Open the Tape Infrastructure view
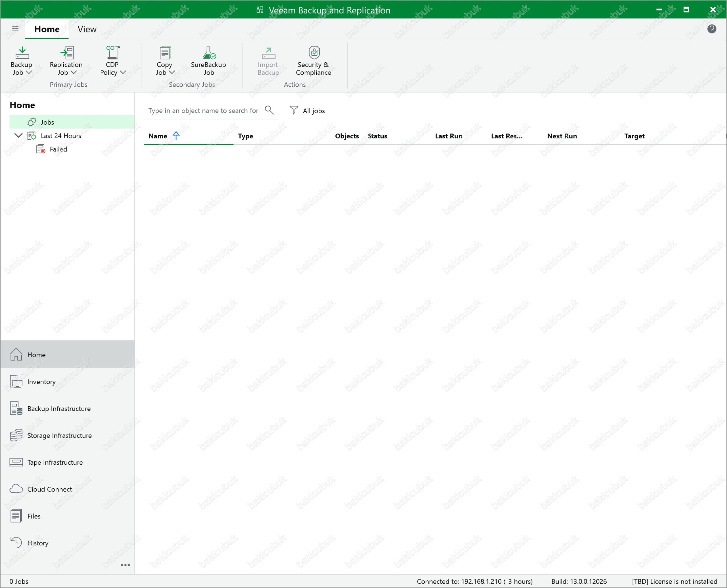The width and height of the screenshot is (727, 588). click(67, 462)
